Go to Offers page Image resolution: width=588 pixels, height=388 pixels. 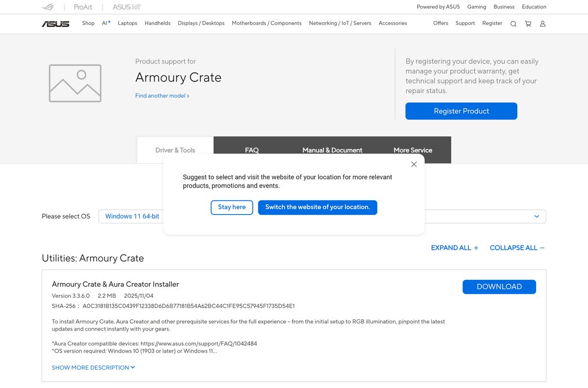click(441, 23)
